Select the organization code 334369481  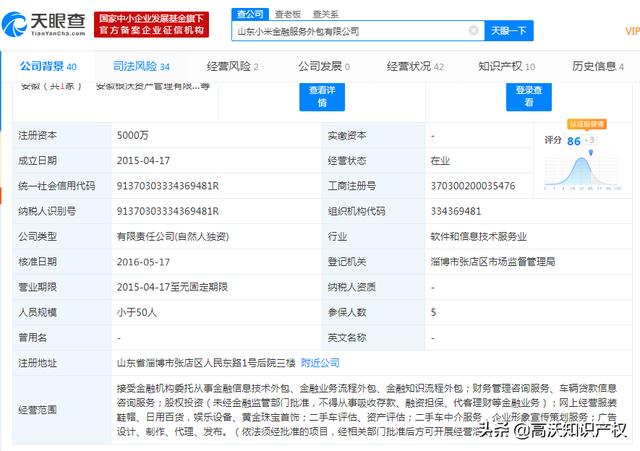coord(456,211)
